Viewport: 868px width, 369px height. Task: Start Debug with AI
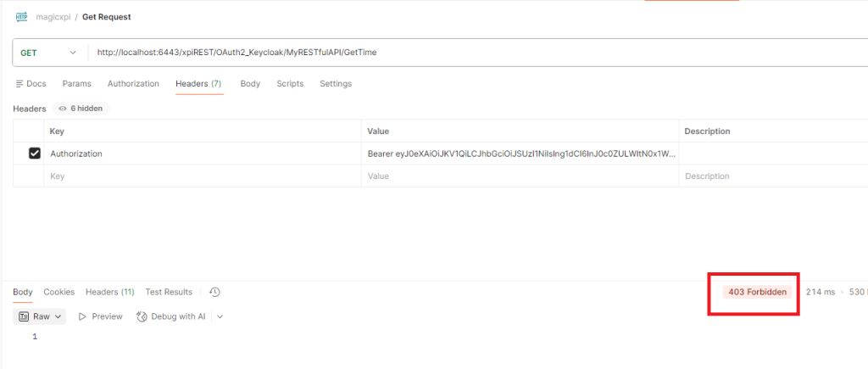172,316
